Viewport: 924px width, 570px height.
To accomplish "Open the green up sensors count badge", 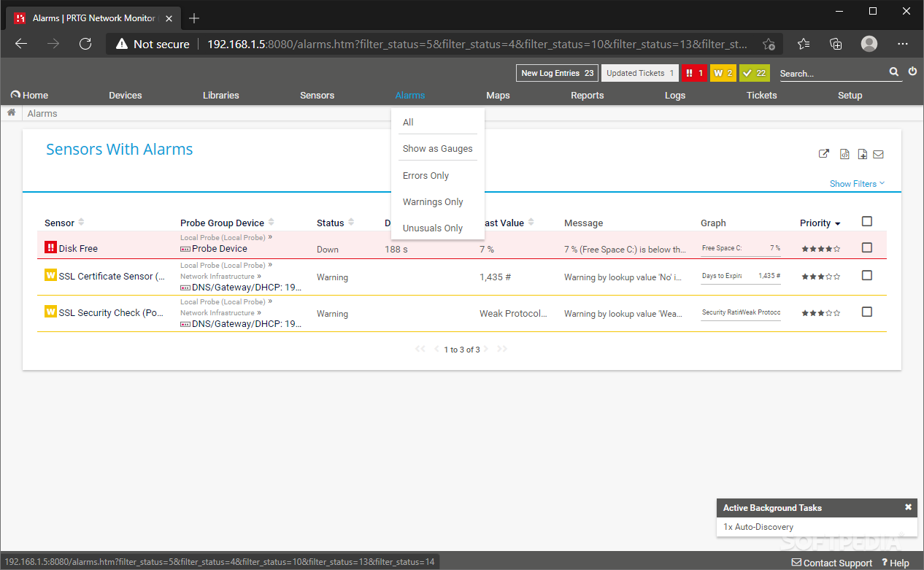I will point(754,73).
